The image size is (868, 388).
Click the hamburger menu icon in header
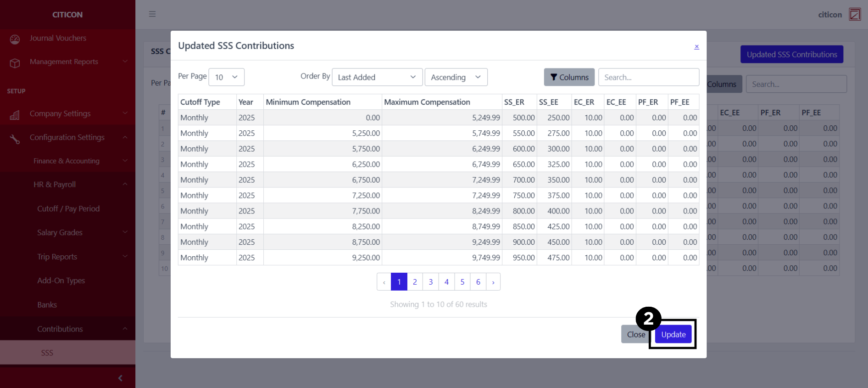coord(152,14)
